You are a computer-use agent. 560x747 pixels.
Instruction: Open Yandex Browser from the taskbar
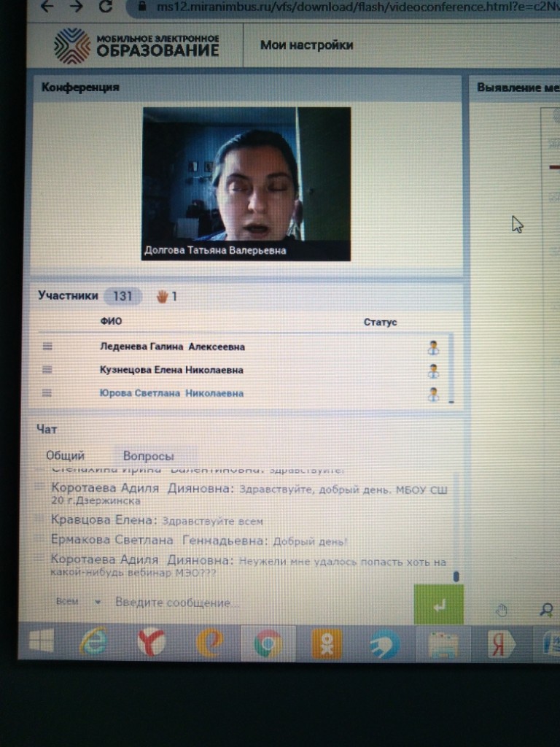tap(152, 643)
